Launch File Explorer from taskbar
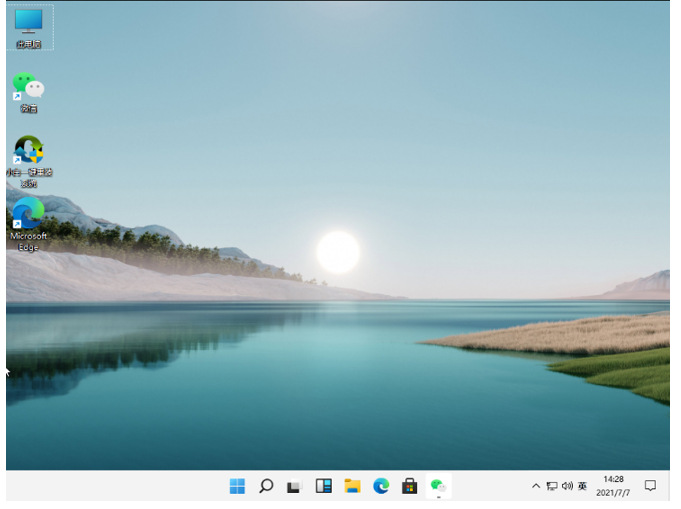The height and width of the screenshot is (509, 681). (352, 486)
